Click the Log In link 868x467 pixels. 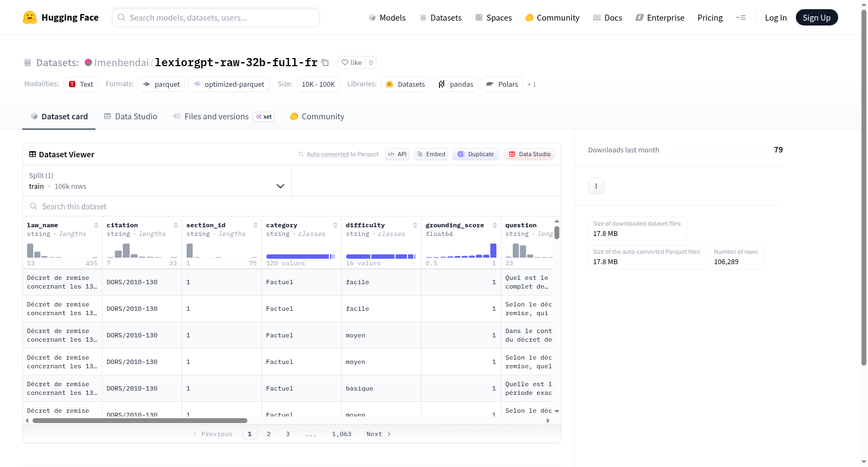pyautogui.click(x=776, y=18)
